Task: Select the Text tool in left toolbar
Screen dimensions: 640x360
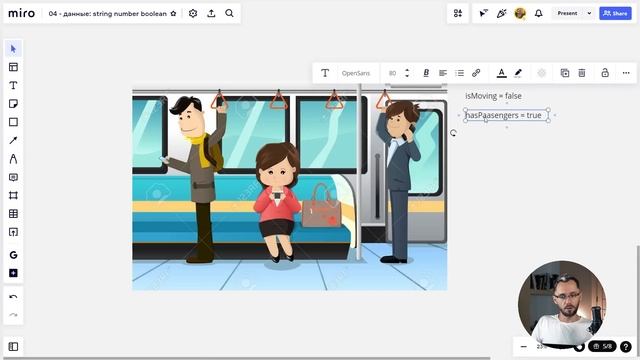Action: pos(13,85)
